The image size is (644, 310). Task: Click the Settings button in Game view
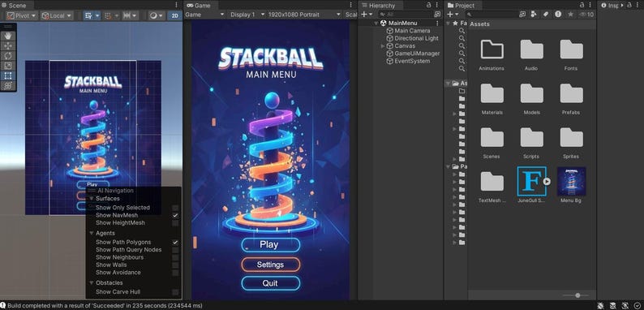click(x=271, y=265)
